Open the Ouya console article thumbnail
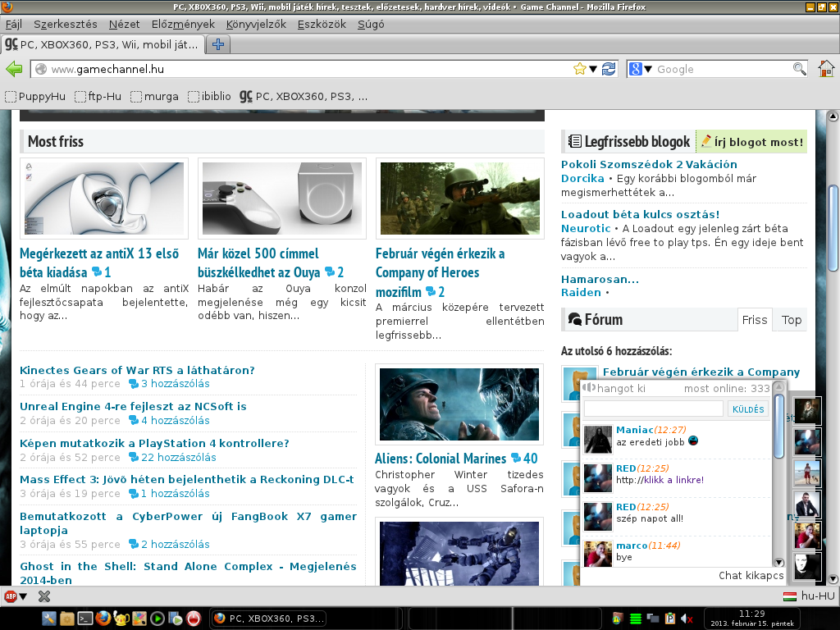The height and width of the screenshot is (630, 840). coord(282,199)
